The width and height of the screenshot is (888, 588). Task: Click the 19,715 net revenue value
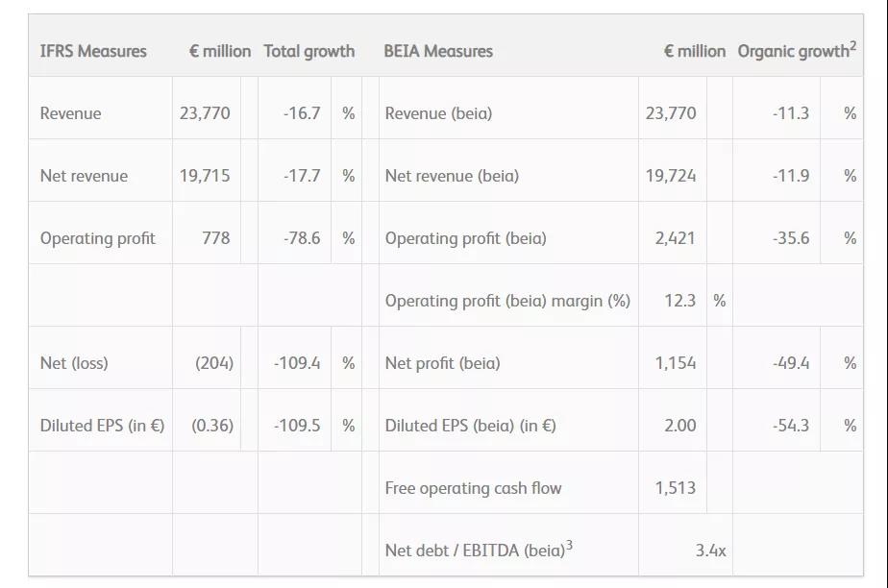coord(205,176)
